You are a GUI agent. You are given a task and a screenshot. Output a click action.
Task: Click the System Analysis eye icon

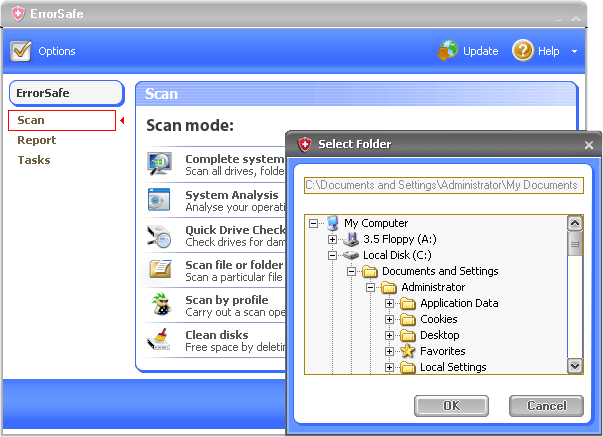159,199
